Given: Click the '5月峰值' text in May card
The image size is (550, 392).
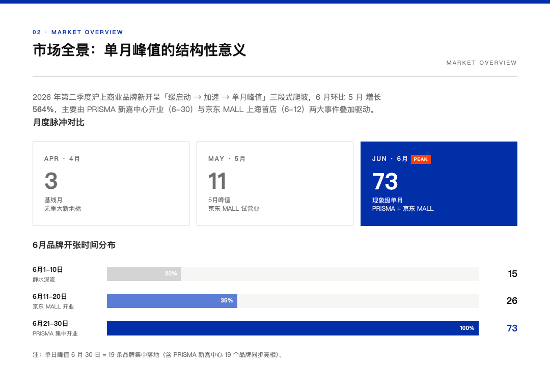Looking at the screenshot, I should (219, 200).
